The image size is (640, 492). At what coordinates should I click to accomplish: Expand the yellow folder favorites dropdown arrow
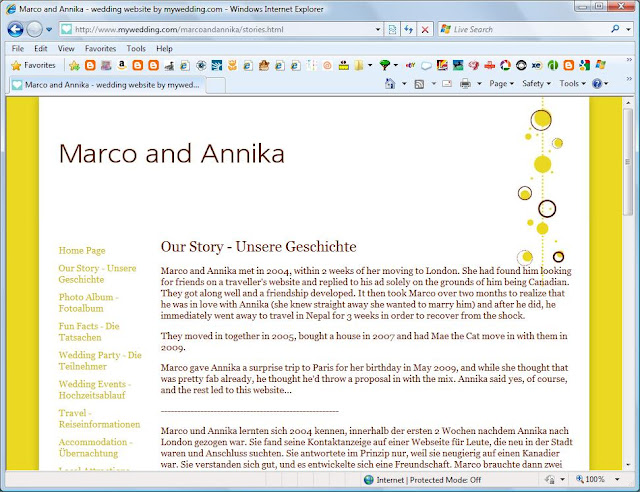pyautogui.click(x=370, y=65)
